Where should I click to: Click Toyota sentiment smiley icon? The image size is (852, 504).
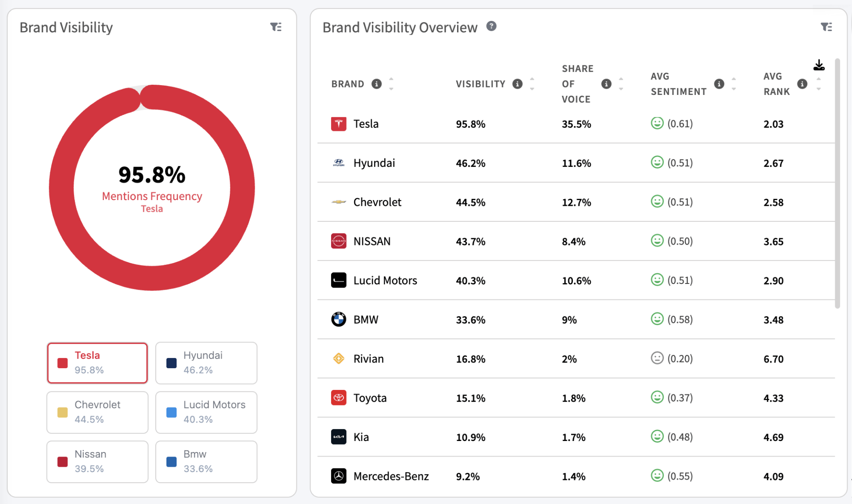[x=657, y=397]
